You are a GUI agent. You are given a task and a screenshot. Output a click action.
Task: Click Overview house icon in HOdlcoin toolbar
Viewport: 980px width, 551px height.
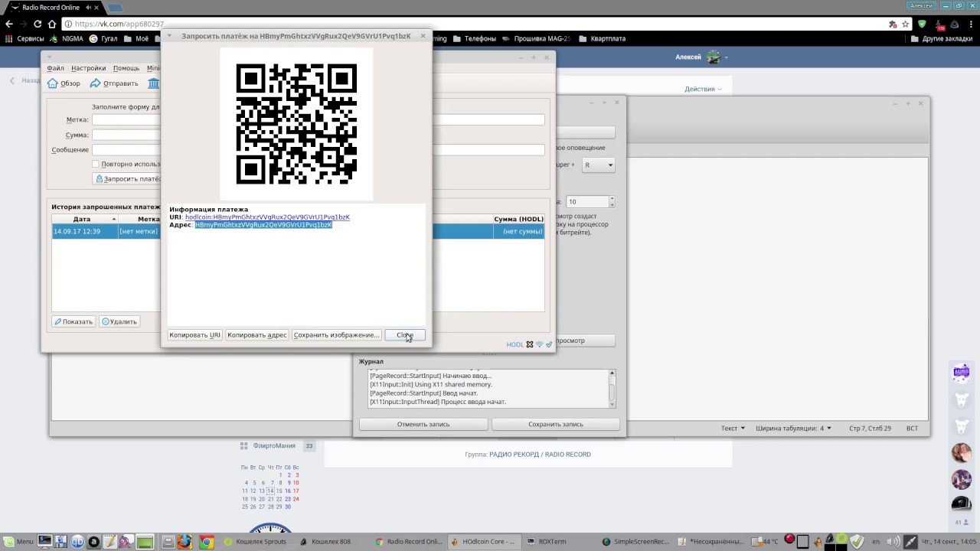click(x=53, y=83)
